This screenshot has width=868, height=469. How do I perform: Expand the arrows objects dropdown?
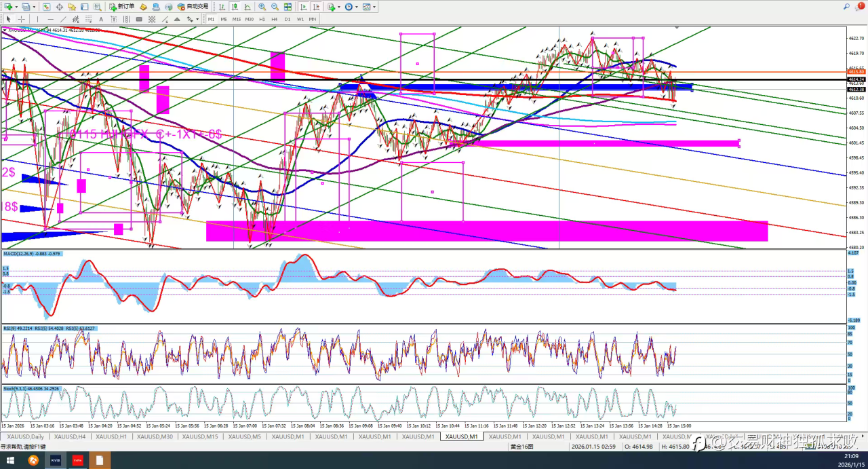197,19
